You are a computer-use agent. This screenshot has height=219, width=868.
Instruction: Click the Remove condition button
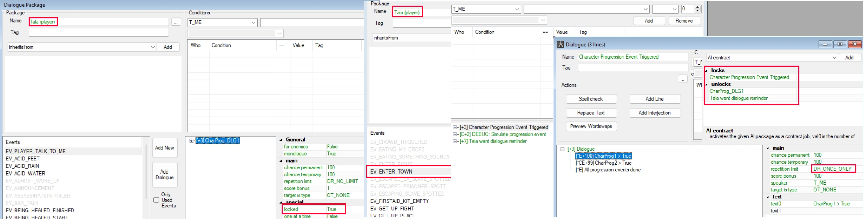tap(684, 21)
